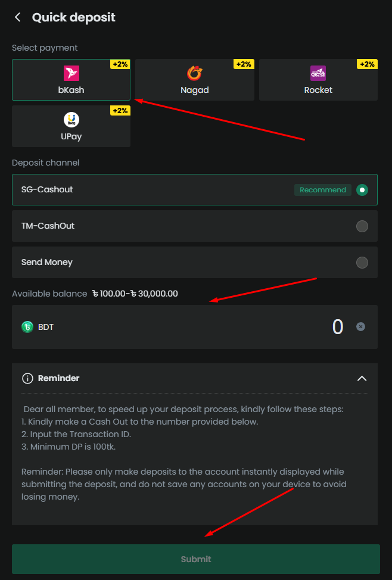Viewport: 392px width, 580px height.
Task: Click the Recommend badge on SG-Cashout
Action: point(323,190)
